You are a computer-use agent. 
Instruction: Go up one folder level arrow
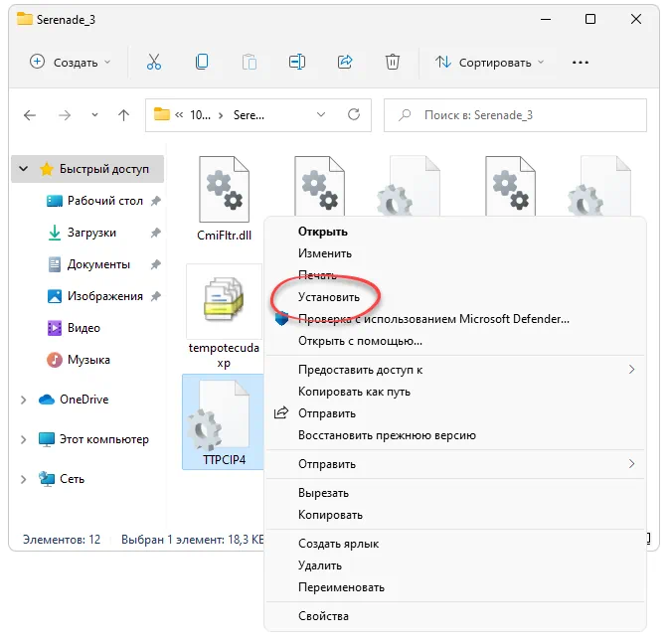point(123,115)
